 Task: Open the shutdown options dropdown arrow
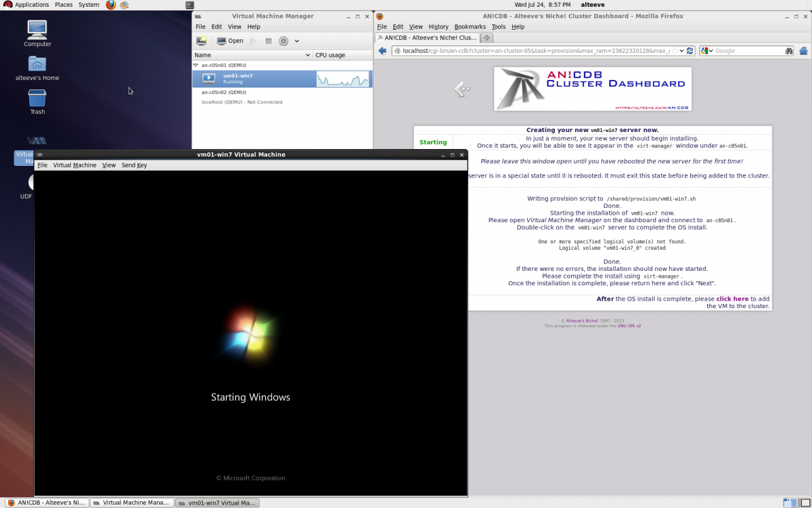click(x=296, y=41)
